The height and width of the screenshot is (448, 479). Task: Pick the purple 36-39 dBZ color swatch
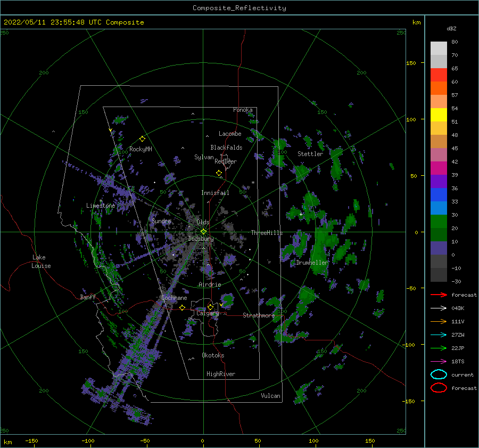[x=439, y=182]
